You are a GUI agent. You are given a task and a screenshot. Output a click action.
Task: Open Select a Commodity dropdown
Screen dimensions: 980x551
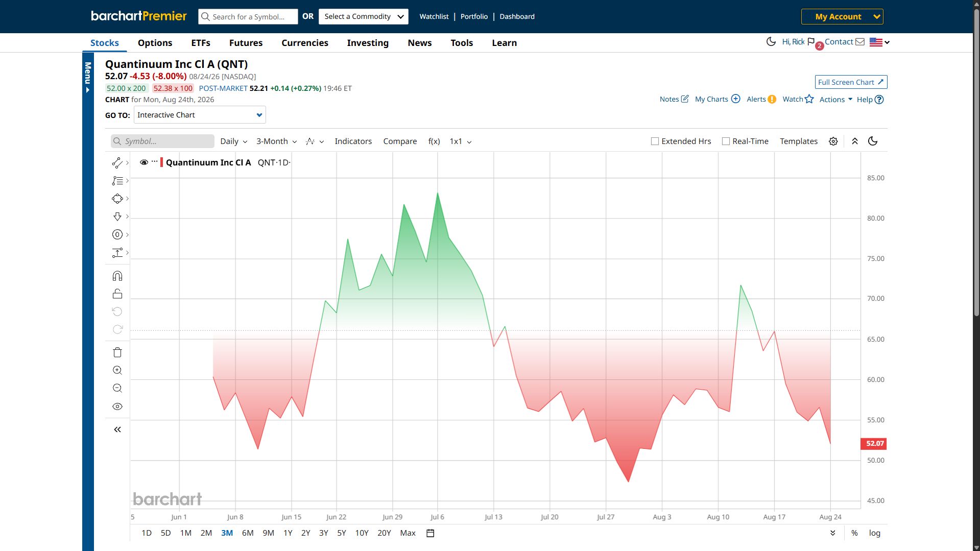pos(363,16)
